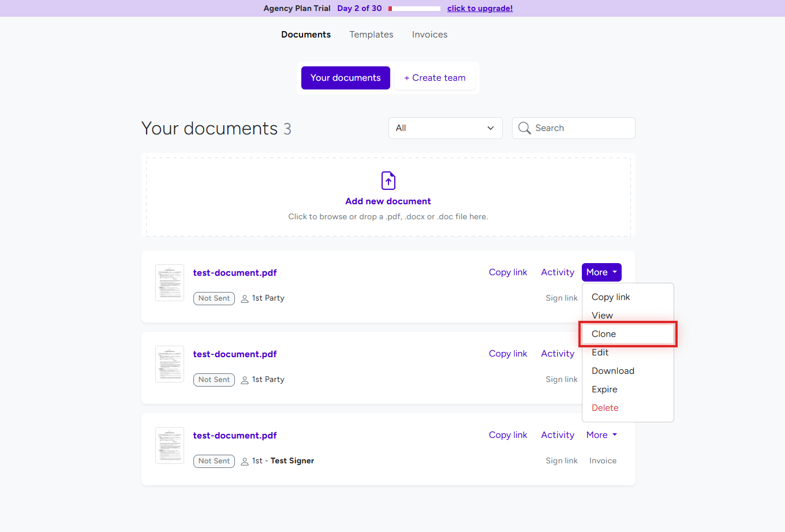Click the magnifying glass icon in the search box

pos(524,128)
